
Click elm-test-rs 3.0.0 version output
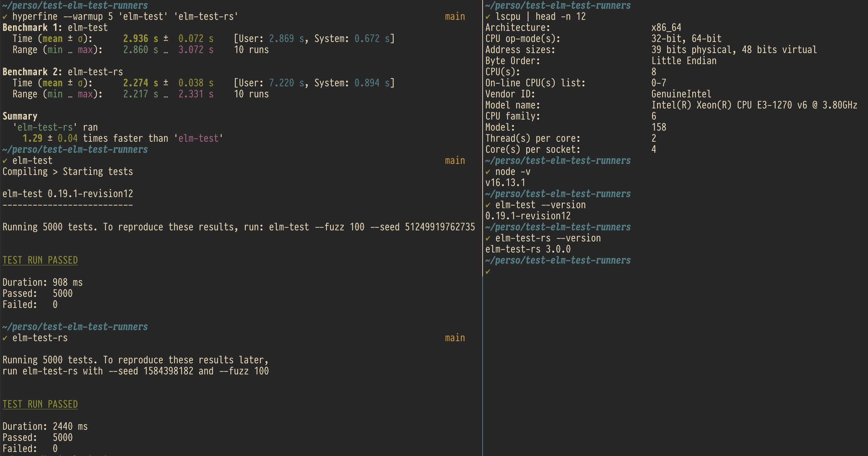pos(528,249)
